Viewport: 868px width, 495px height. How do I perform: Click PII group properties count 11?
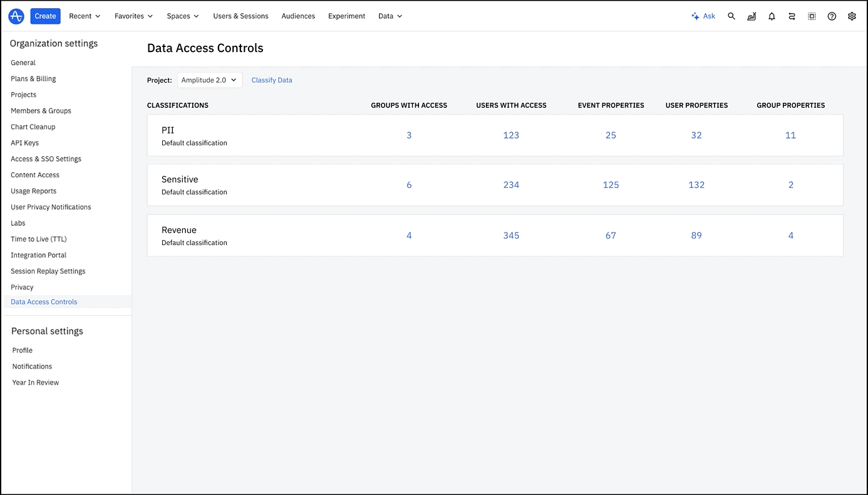[x=791, y=135]
